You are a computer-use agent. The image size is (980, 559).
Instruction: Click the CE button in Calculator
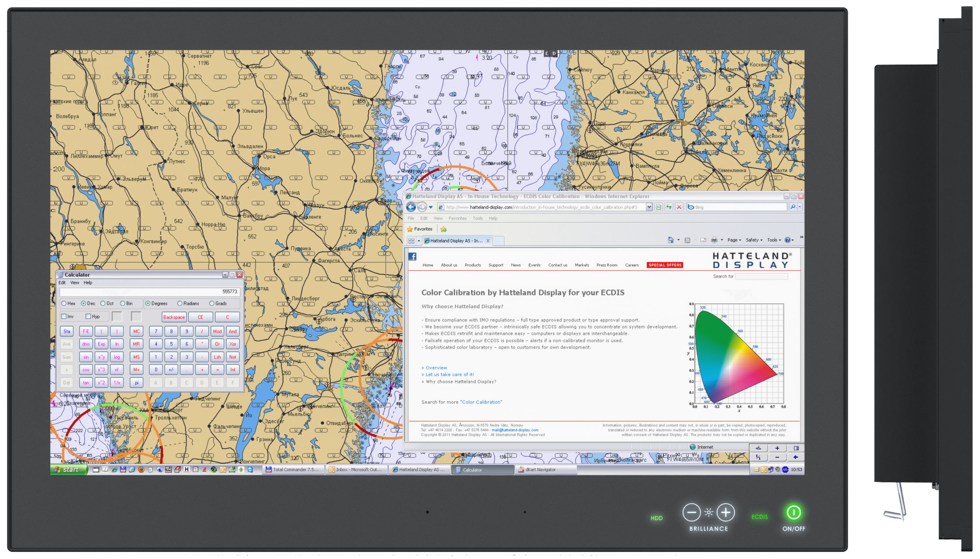(x=200, y=317)
